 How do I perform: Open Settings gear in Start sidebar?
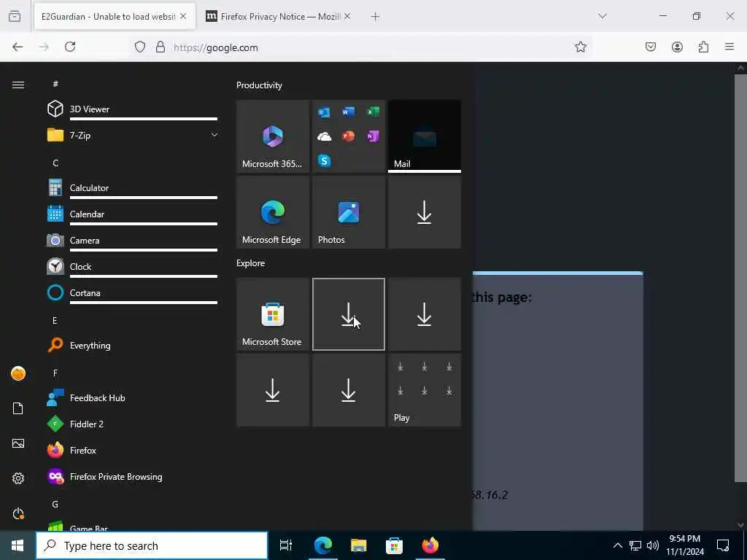pyautogui.click(x=18, y=478)
